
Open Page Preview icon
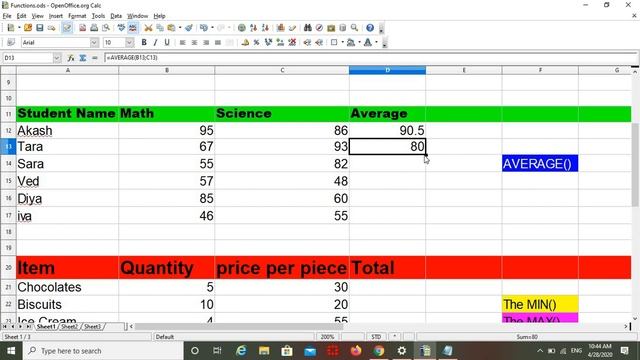tap(106, 28)
